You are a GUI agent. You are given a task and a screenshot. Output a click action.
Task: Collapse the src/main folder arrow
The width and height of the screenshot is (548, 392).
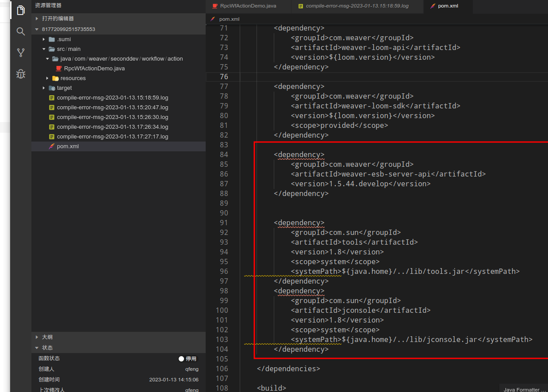(44, 49)
